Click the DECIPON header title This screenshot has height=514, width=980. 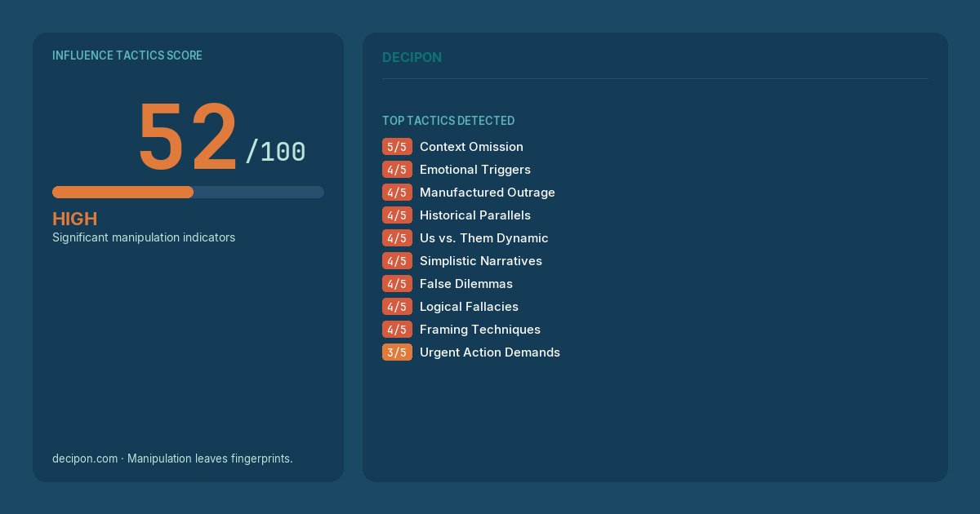(x=412, y=58)
